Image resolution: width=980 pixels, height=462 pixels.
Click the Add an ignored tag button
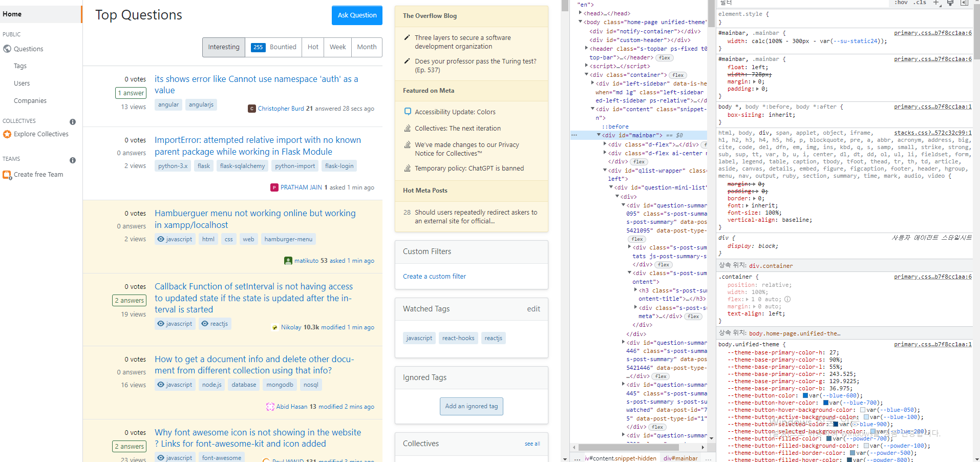click(x=471, y=406)
